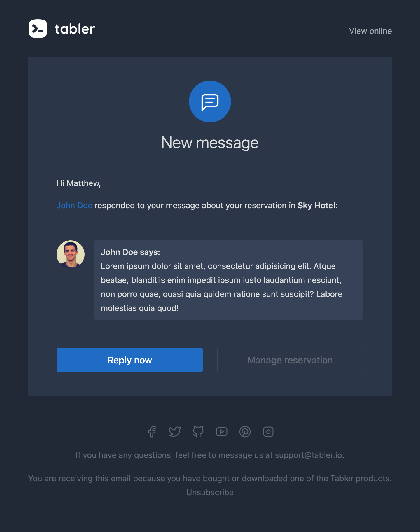
Task: Open the Instagram icon link
Action: point(268,432)
